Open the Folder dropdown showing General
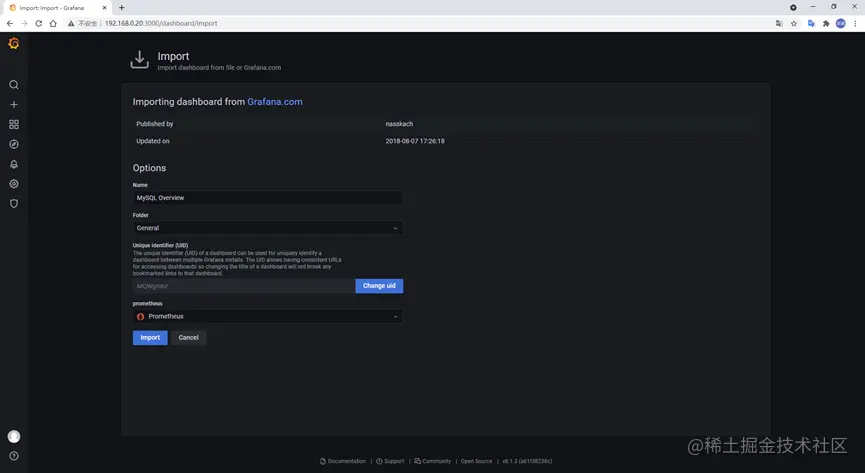Viewport: 865px width, 473px height. point(267,228)
